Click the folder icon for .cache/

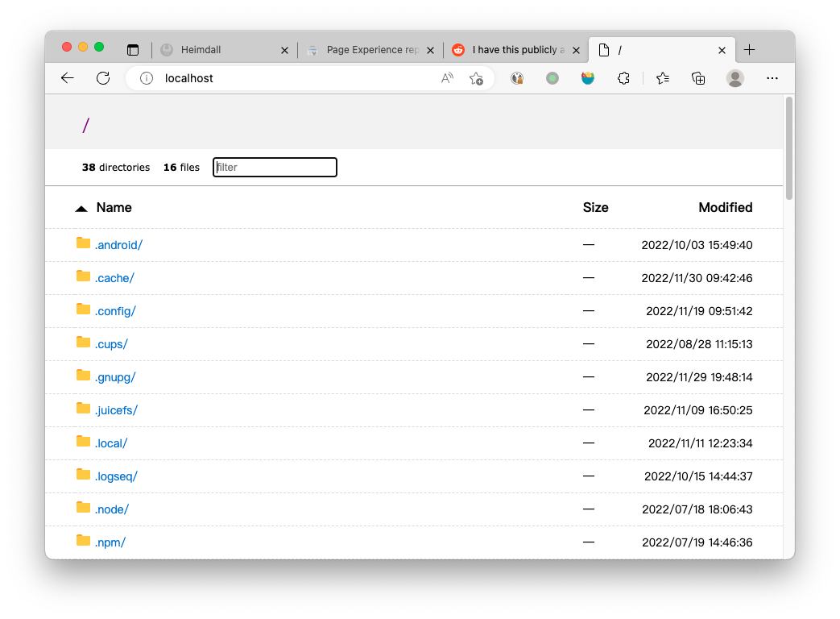click(x=83, y=276)
